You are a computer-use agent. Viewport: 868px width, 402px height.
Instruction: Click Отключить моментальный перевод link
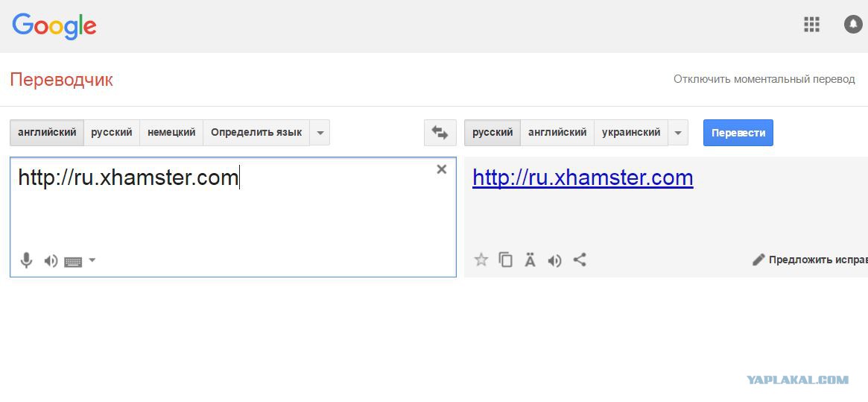click(x=764, y=79)
